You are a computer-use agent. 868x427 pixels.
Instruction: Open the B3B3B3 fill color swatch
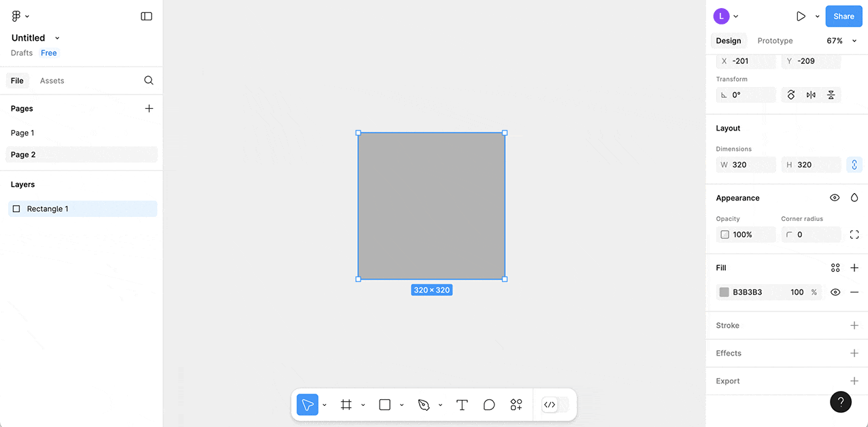point(724,292)
